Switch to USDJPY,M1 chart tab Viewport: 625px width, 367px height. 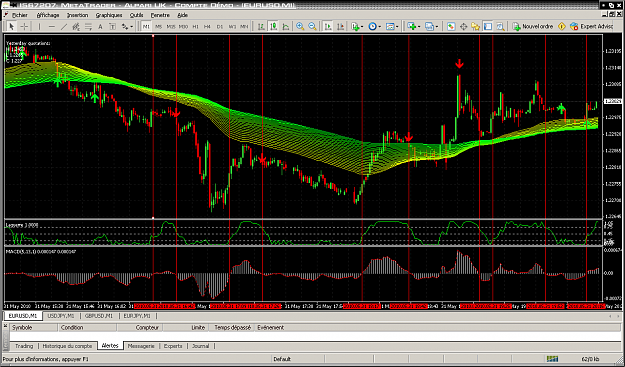click(61, 316)
